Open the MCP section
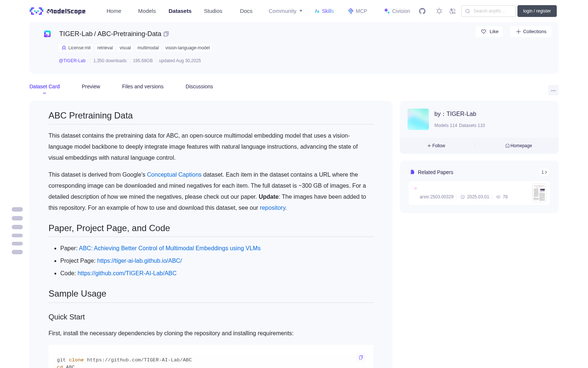The height and width of the screenshot is (368, 588). pyautogui.click(x=358, y=11)
